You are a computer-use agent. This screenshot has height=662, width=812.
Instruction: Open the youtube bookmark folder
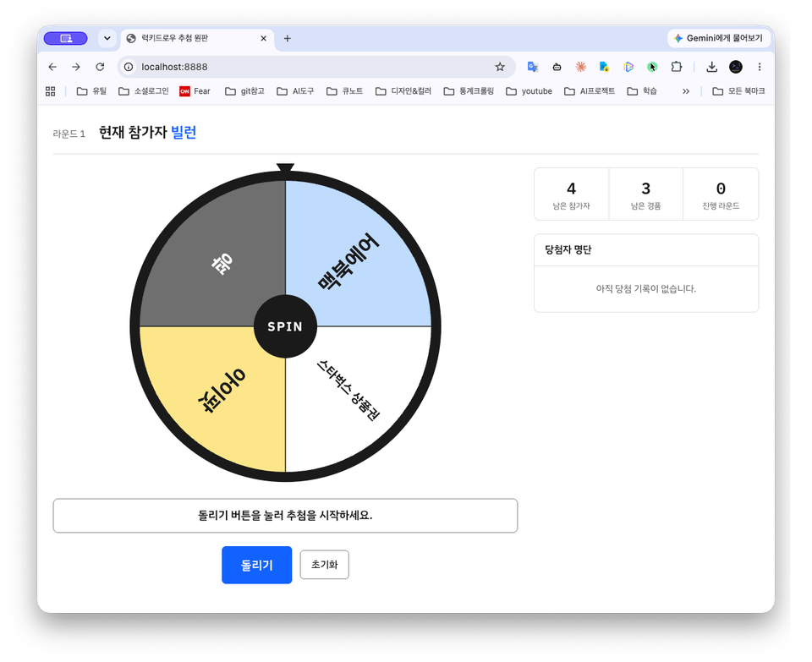pyautogui.click(x=529, y=91)
